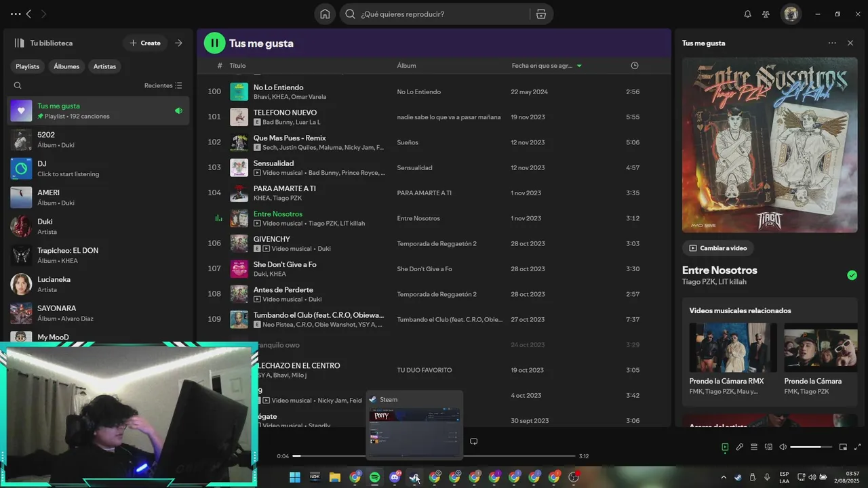868x488 pixels.
Task: Open File Explorer from the taskbar
Action: coord(334,477)
